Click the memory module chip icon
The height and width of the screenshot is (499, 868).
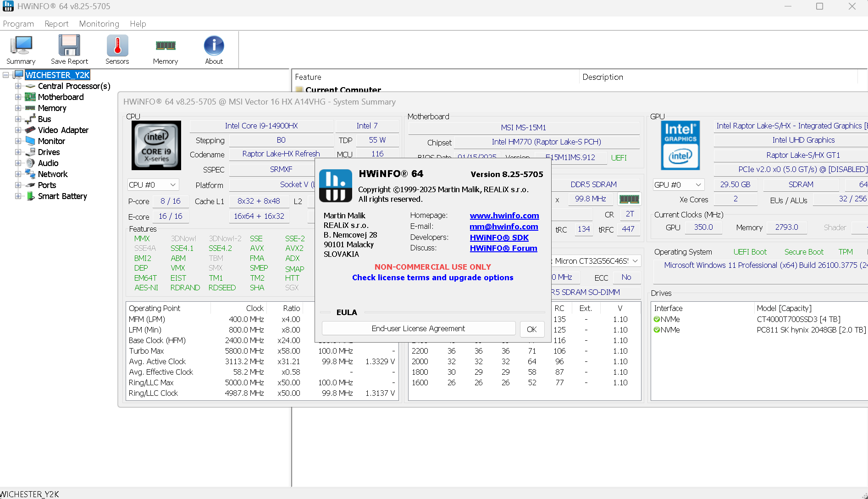coord(629,199)
